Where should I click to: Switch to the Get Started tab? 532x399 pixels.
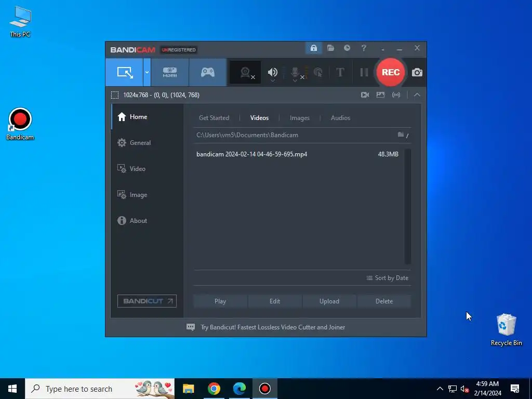click(x=214, y=118)
